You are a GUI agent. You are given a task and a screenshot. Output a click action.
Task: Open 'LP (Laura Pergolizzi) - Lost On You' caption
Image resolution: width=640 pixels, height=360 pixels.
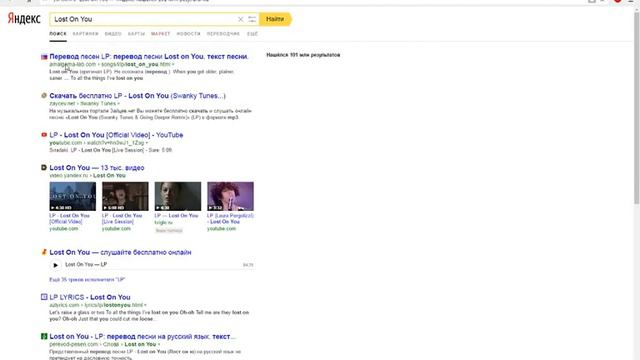coord(230,218)
